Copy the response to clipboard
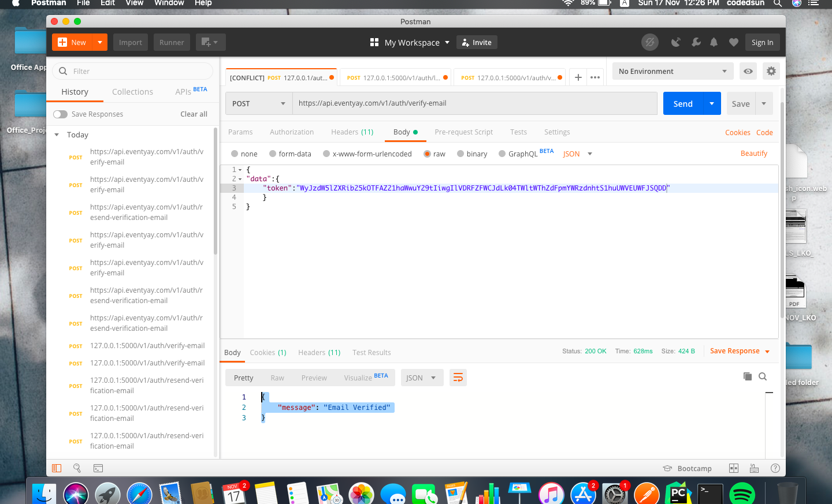The image size is (832, 504). tap(748, 376)
